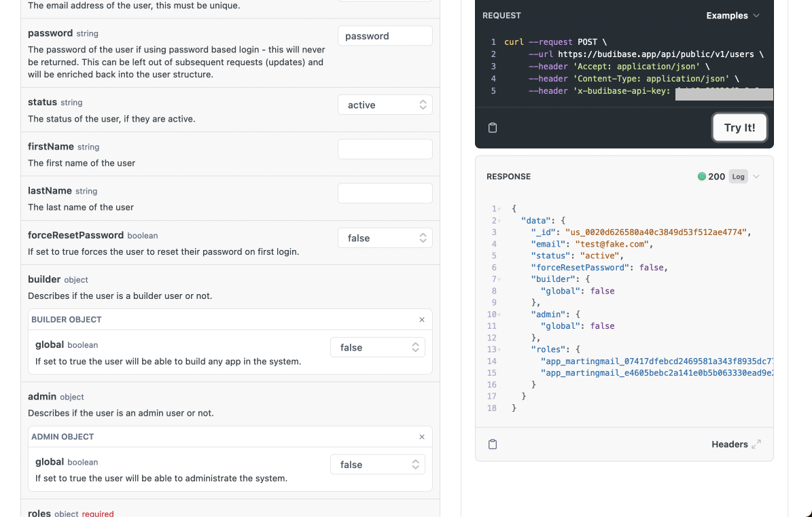Remove the Builder Object with X icon
Viewport: 812px width, 517px height.
(x=421, y=320)
